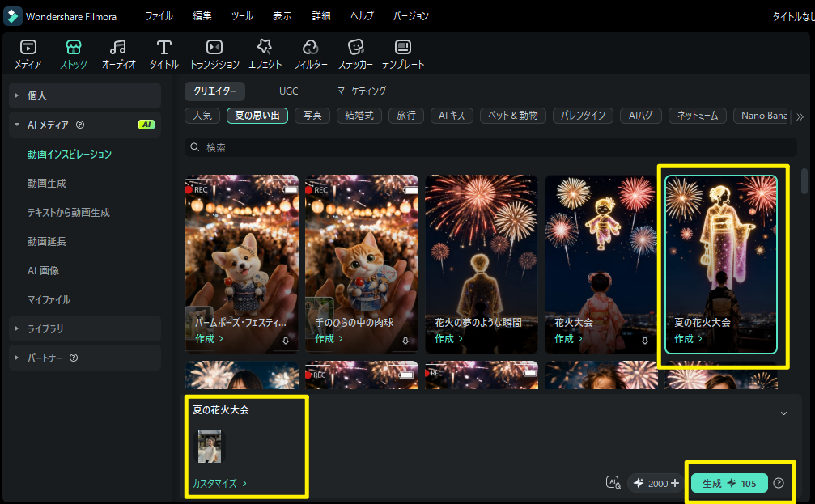This screenshot has height=504, width=815.
Task: Select the 結婚式 category chip
Action: (x=359, y=116)
